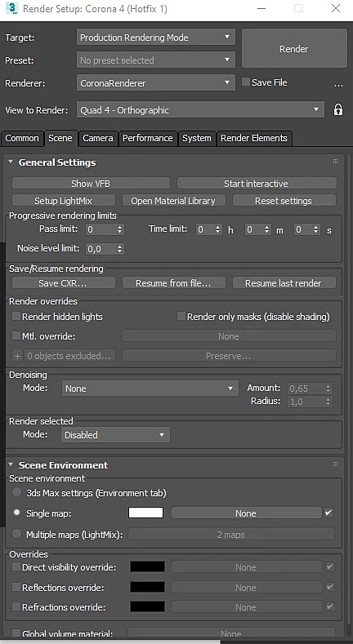Open Direct visibility override color swatch

[x=148, y=566]
